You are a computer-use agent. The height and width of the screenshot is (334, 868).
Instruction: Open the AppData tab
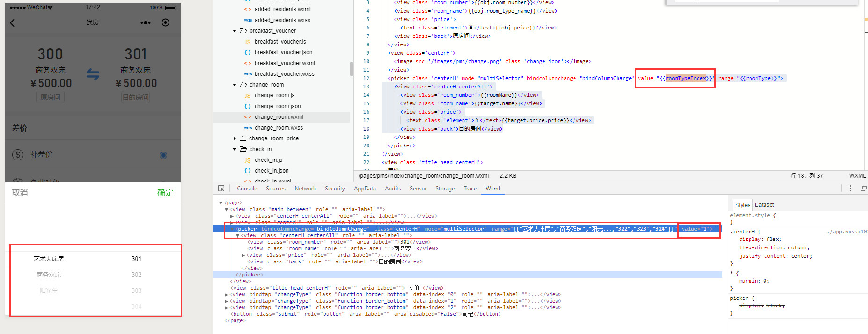(x=365, y=189)
